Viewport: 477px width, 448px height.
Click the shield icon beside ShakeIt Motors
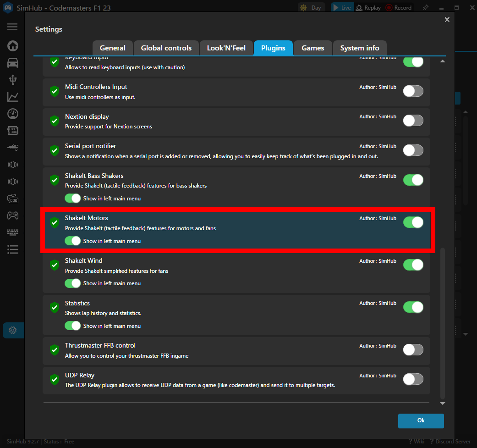point(55,222)
